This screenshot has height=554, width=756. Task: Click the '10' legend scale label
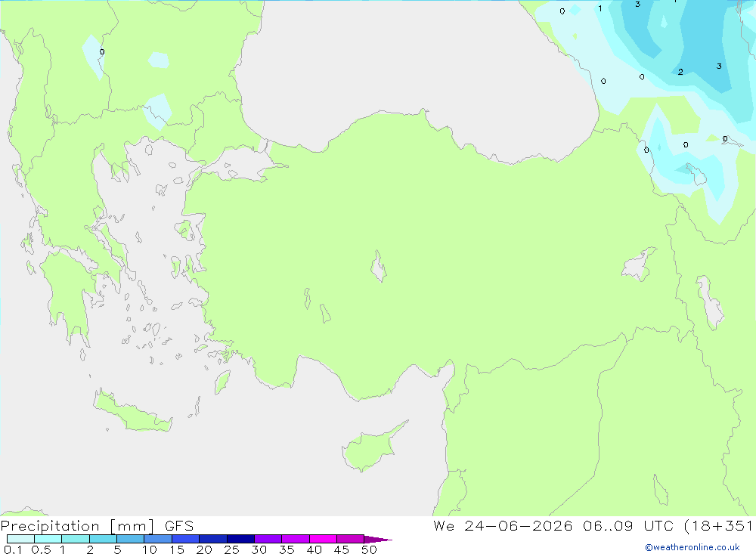click(x=150, y=549)
